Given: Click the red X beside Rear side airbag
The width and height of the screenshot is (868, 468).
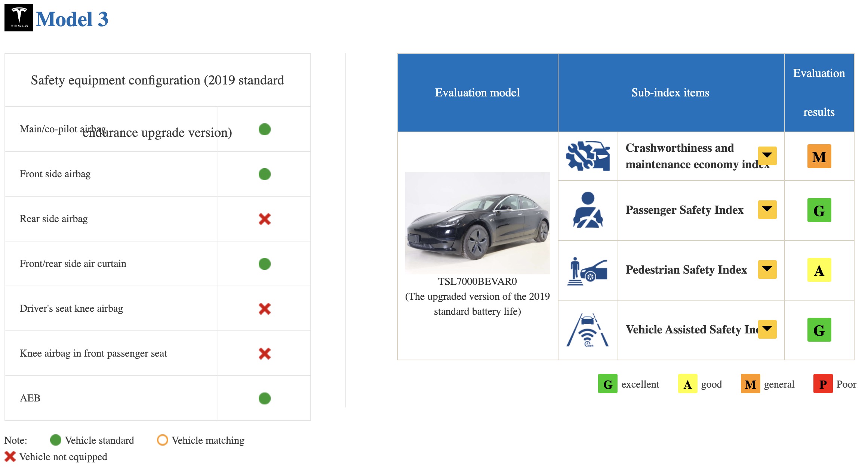Looking at the screenshot, I should click(x=264, y=219).
